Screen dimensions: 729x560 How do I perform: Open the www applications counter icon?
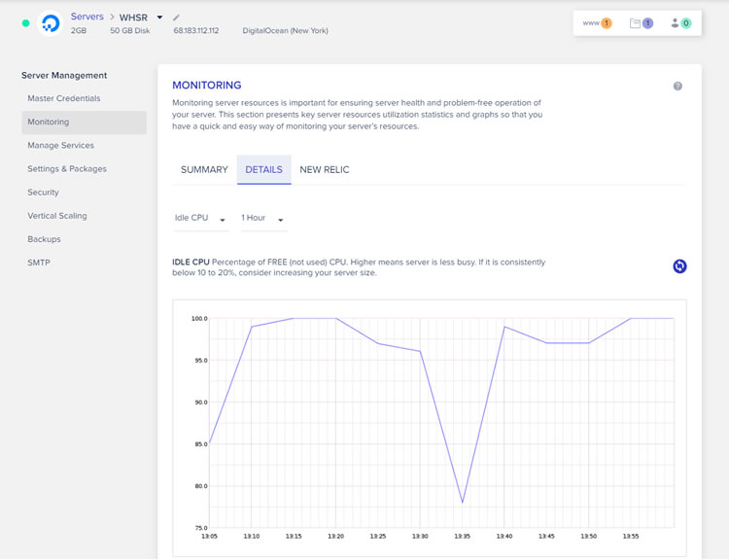pos(598,22)
